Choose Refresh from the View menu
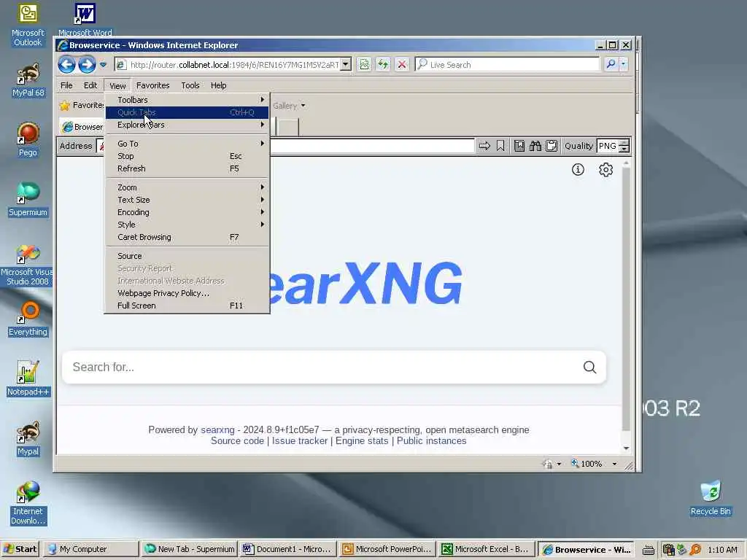This screenshot has width=747, height=560. tap(187, 168)
